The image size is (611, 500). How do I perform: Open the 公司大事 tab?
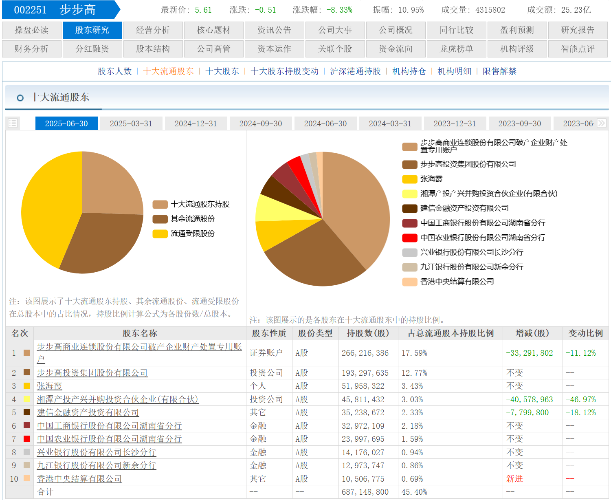pos(335,30)
